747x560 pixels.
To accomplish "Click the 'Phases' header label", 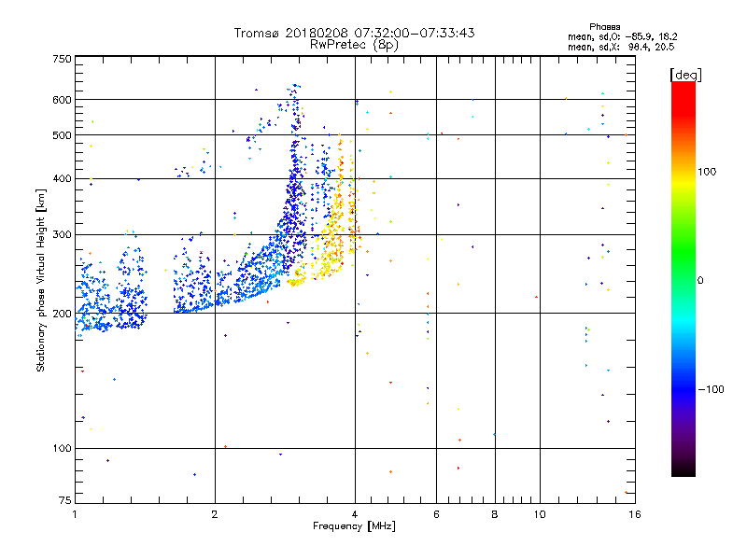I will point(604,27).
